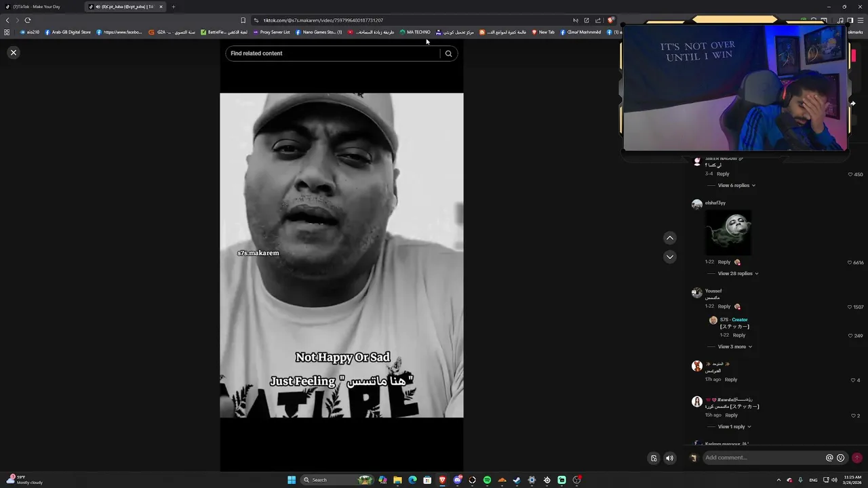Image resolution: width=868 pixels, height=488 pixels.
Task: Like the comment showing 4 likes
Action: (x=853, y=380)
